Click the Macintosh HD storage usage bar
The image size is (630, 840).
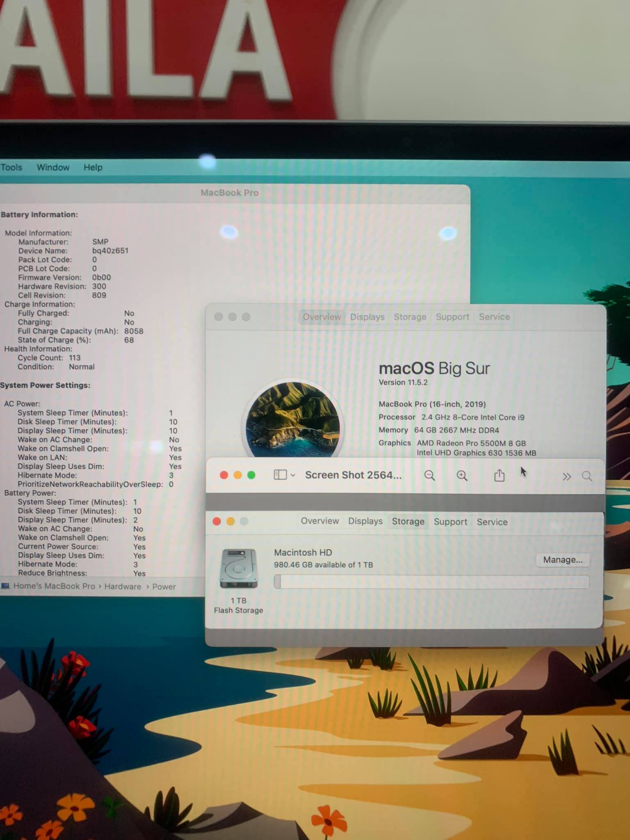tap(431, 582)
